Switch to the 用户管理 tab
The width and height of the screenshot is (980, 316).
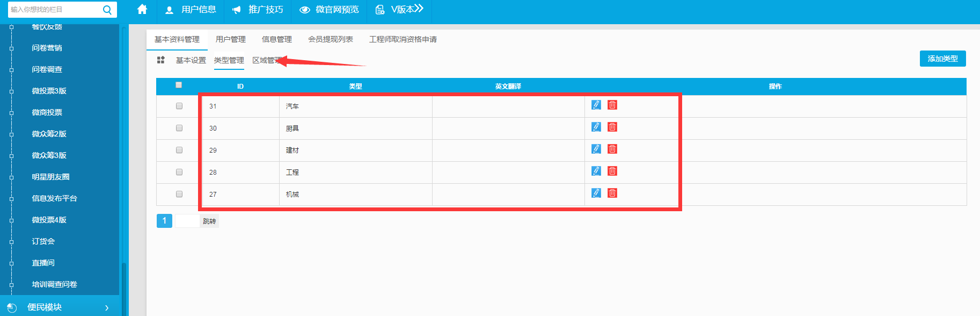[230, 39]
